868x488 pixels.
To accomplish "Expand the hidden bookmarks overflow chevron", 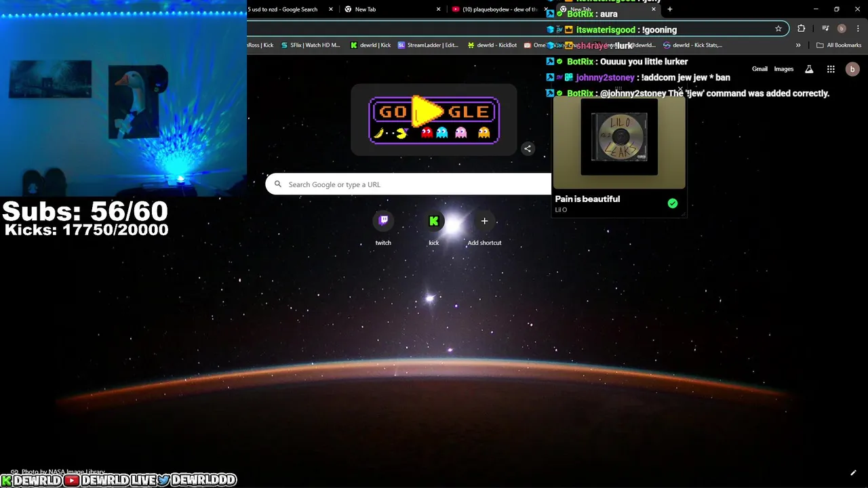I will 798,45.
